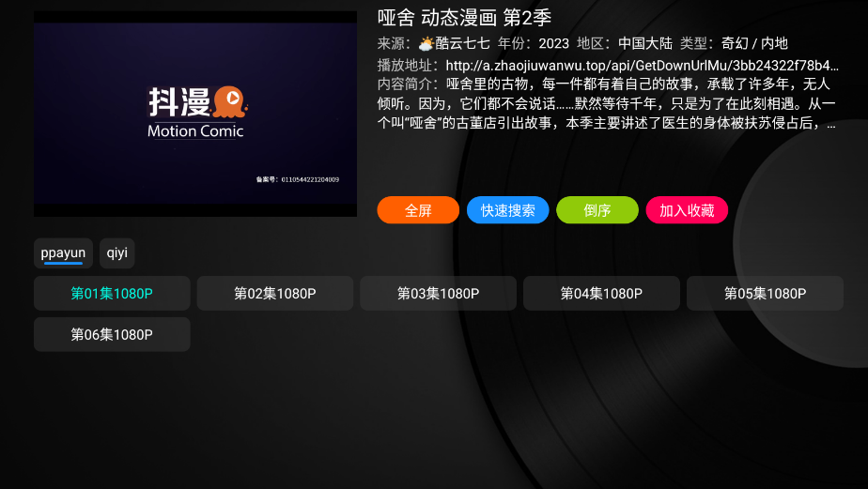Viewport: 868px width, 489px height.
Task: Open 快速搜索 quick search
Action: pos(507,210)
